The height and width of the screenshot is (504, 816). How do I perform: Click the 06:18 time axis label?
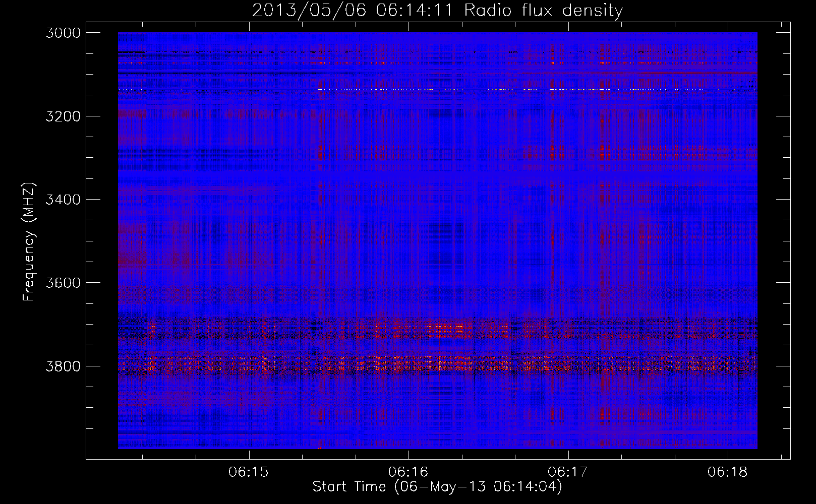727,472
